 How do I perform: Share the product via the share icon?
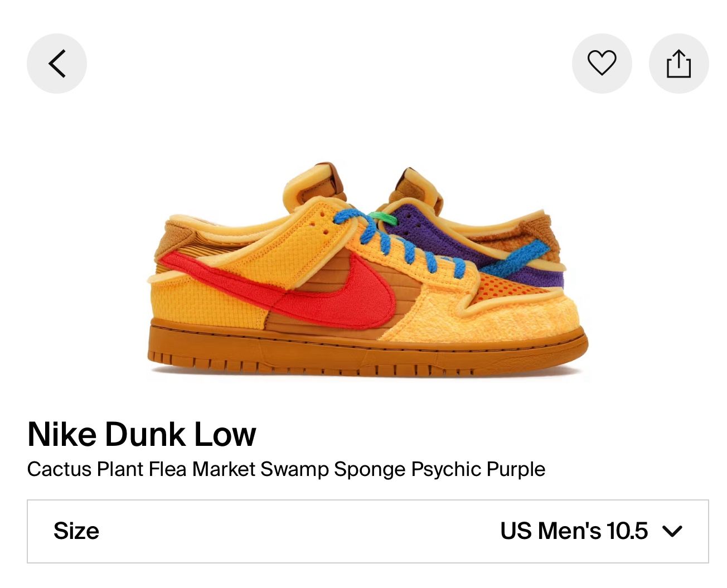tap(678, 64)
